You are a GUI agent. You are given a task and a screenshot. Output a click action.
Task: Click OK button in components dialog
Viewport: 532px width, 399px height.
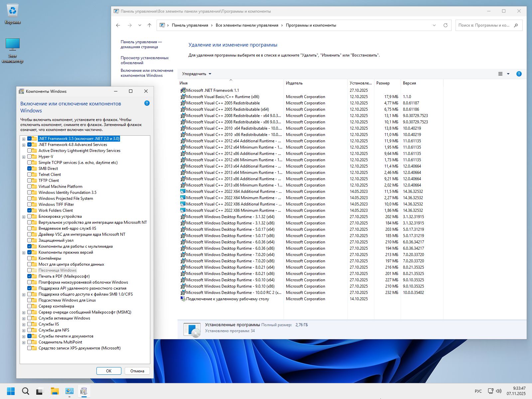tap(109, 371)
